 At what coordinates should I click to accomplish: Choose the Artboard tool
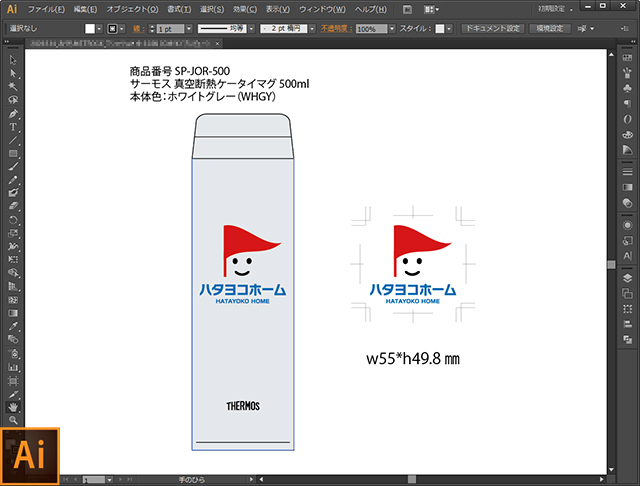[13, 381]
